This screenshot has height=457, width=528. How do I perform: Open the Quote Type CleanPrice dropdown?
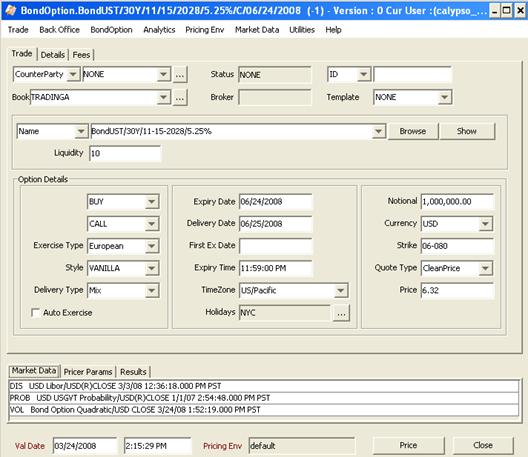(485, 268)
